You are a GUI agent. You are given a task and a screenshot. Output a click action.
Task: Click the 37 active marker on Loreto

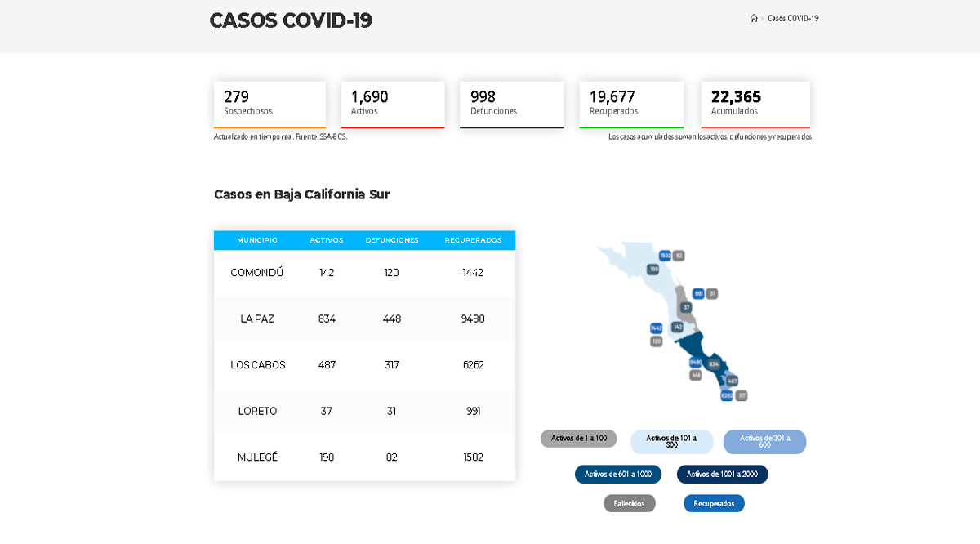point(687,307)
